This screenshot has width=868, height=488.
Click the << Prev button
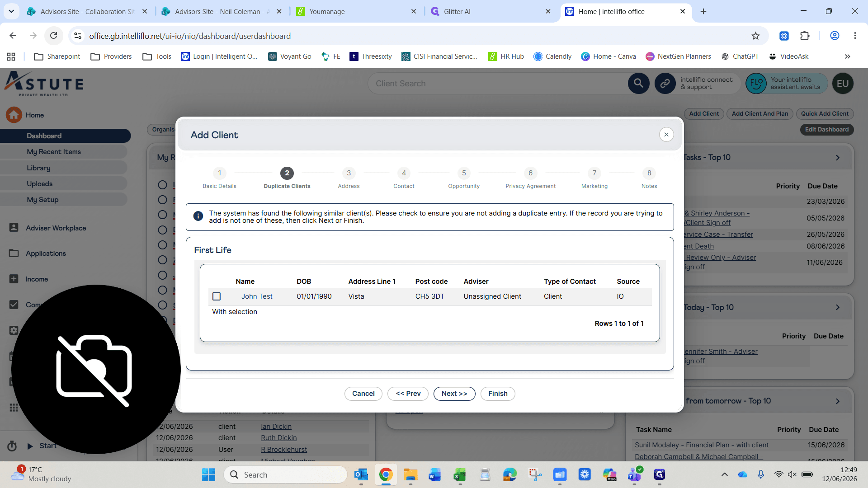[408, 394]
